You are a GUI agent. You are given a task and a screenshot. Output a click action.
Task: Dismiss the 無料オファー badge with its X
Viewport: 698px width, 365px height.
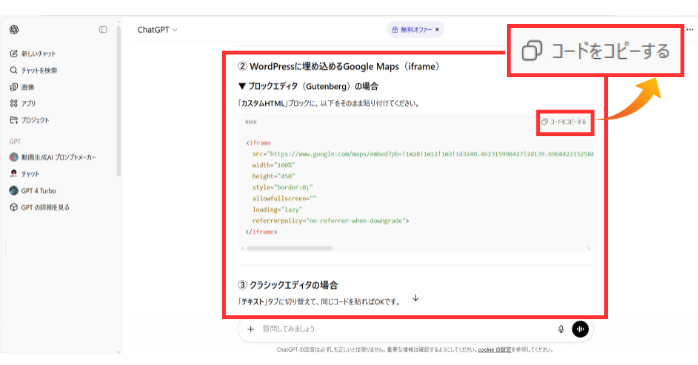[437, 30]
